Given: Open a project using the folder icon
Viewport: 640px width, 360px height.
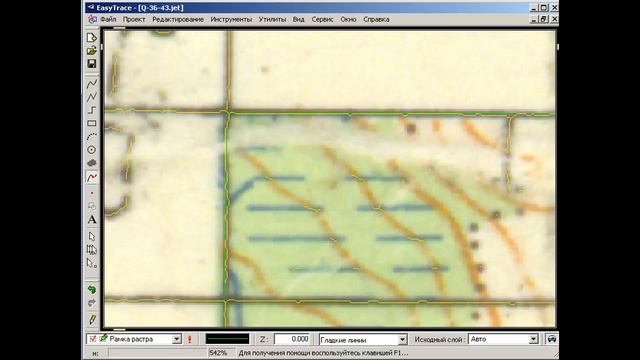Looking at the screenshot, I should pyautogui.click(x=92, y=51).
